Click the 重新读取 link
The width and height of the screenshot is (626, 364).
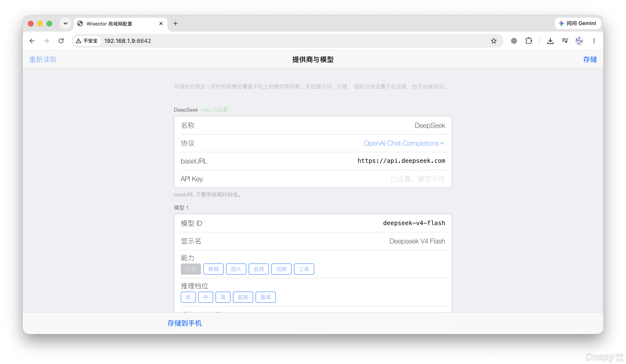(x=43, y=59)
